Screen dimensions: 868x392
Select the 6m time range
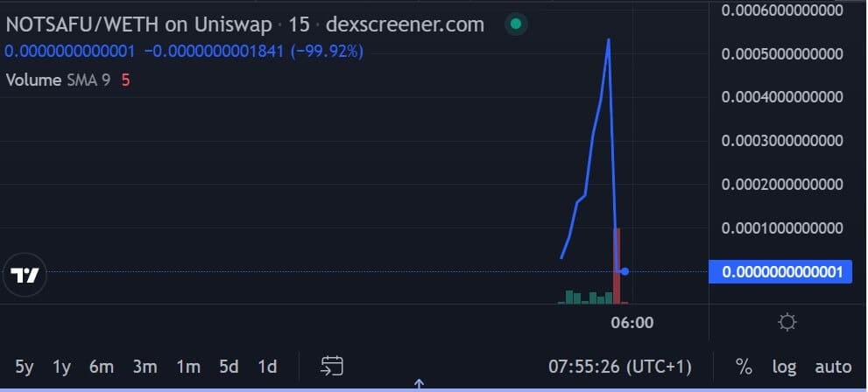pyautogui.click(x=102, y=367)
